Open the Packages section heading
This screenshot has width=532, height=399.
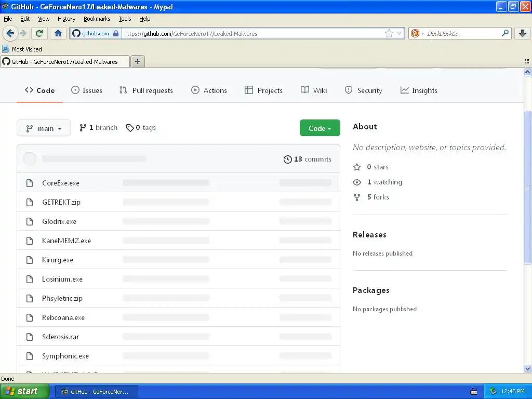click(371, 290)
